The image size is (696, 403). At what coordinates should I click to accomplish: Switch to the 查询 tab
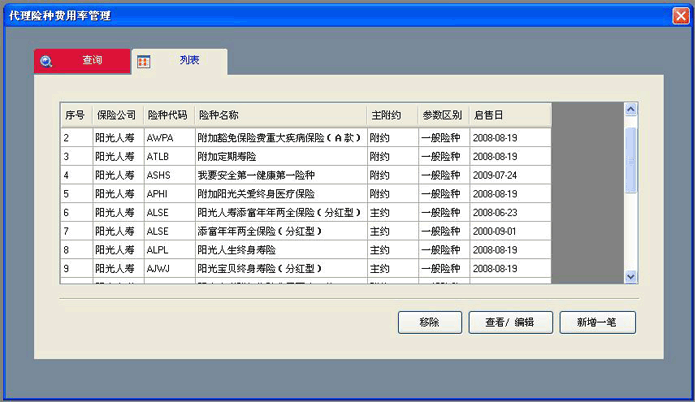tap(82, 61)
